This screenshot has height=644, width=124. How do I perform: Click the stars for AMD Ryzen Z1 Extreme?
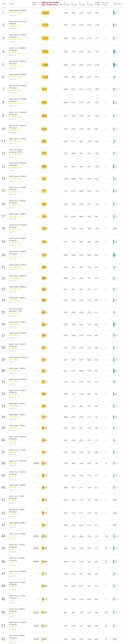point(15,360)
